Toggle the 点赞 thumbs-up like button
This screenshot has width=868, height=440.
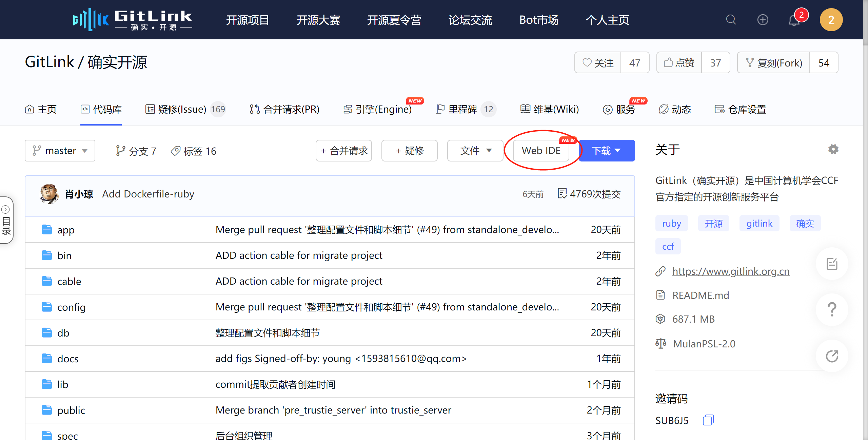(x=679, y=63)
